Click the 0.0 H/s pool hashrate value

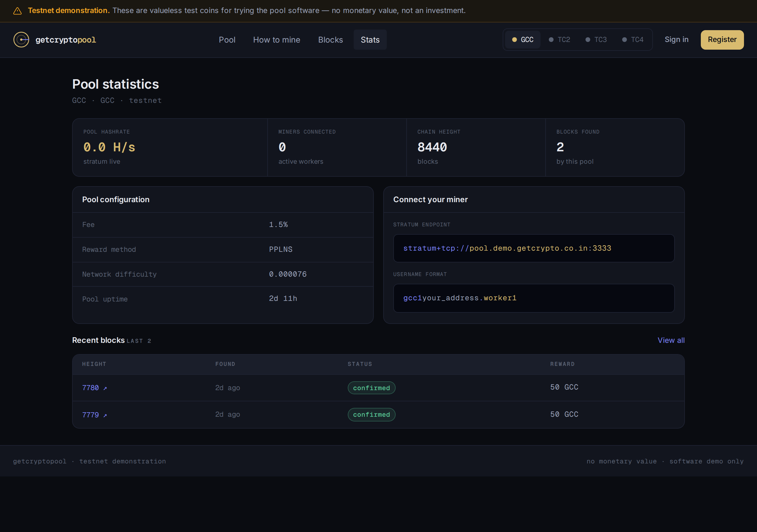(109, 147)
